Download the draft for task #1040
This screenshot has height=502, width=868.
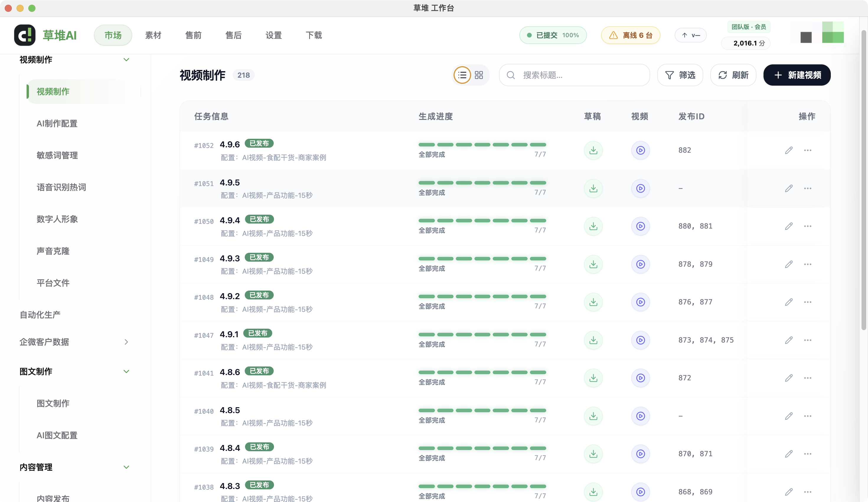click(x=593, y=416)
